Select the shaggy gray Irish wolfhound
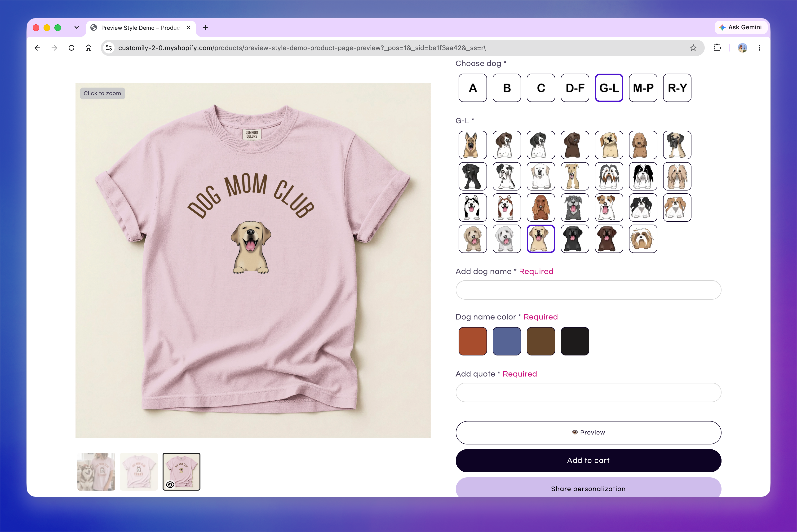 coord(575,208)
